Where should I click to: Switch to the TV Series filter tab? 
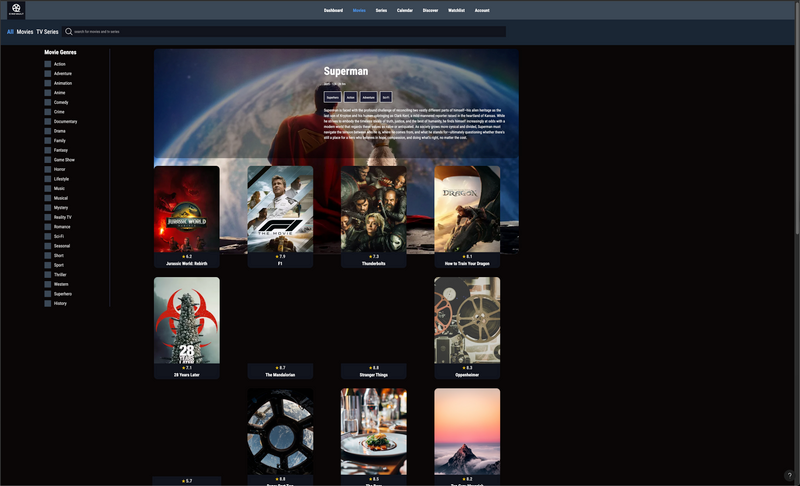(x=47, y=32)
